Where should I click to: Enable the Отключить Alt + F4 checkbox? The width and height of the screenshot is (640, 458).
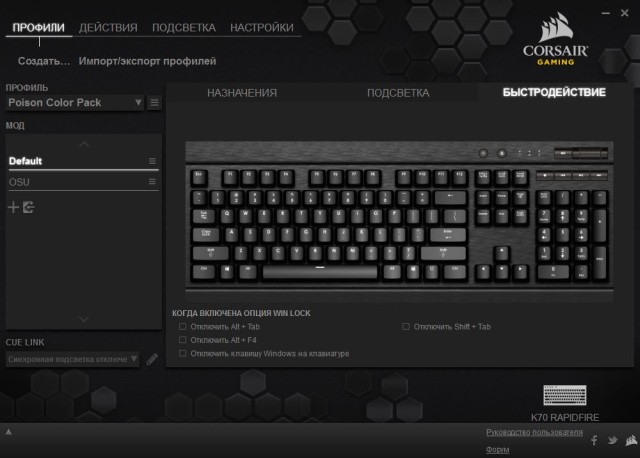pos(182,340)
